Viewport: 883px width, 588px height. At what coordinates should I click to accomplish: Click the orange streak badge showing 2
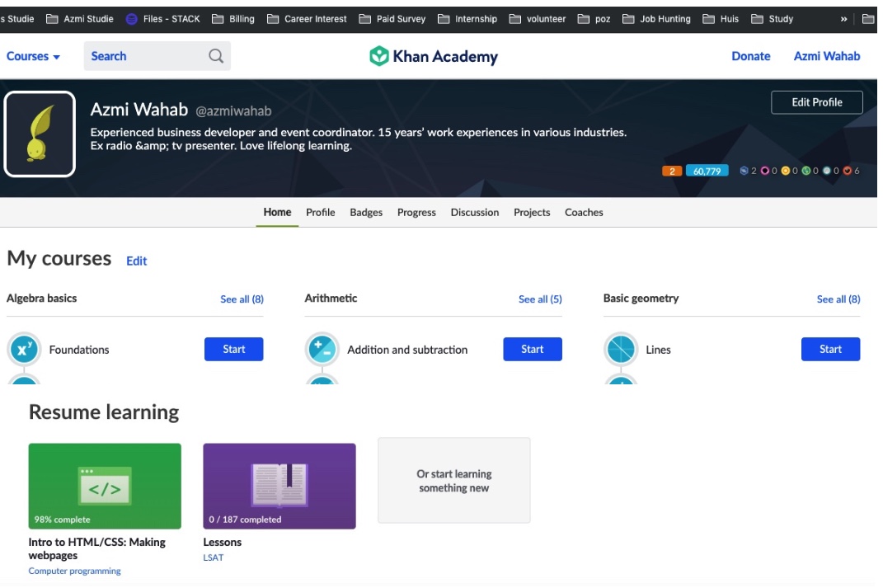pyautogui.click(x=672, y=171)
